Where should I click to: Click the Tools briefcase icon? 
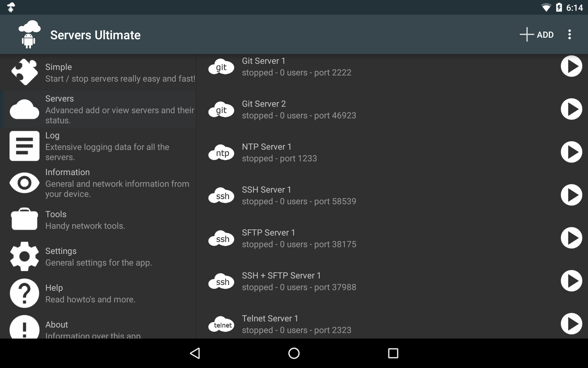(24, 219)
